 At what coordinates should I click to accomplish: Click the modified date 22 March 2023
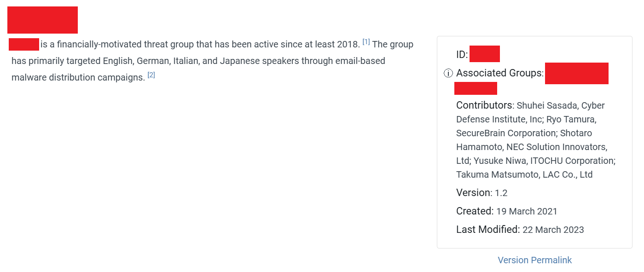pos(553,230)
